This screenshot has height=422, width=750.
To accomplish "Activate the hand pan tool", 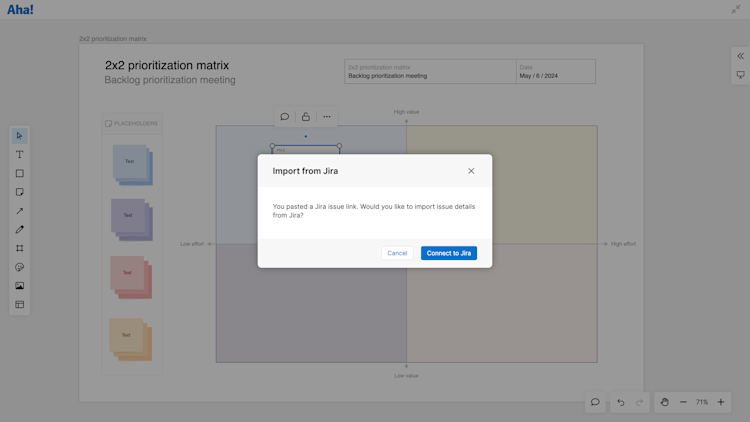I will click(x=664, y=402).
